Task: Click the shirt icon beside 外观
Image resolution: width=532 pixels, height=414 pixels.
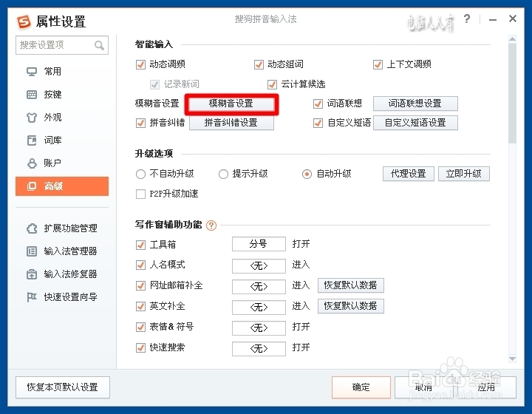Action: 32,118
